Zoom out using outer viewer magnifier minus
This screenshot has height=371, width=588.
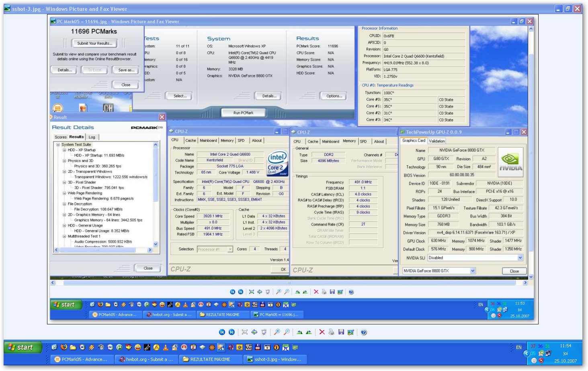287,332
